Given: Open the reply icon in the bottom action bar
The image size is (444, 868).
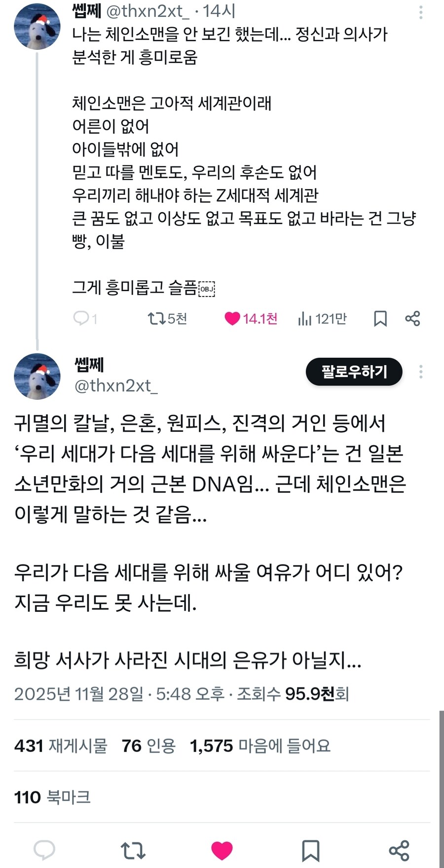Looking at the screenshot, I should point(45,850).
